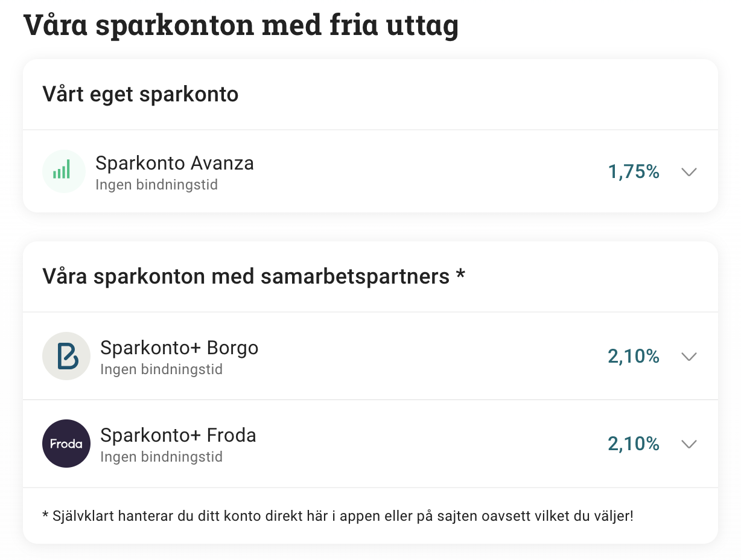741x560 pixels.
Task: Click 'Ingen bindningstid' under Sparkonto Avanza
Action: coord(156,185)
